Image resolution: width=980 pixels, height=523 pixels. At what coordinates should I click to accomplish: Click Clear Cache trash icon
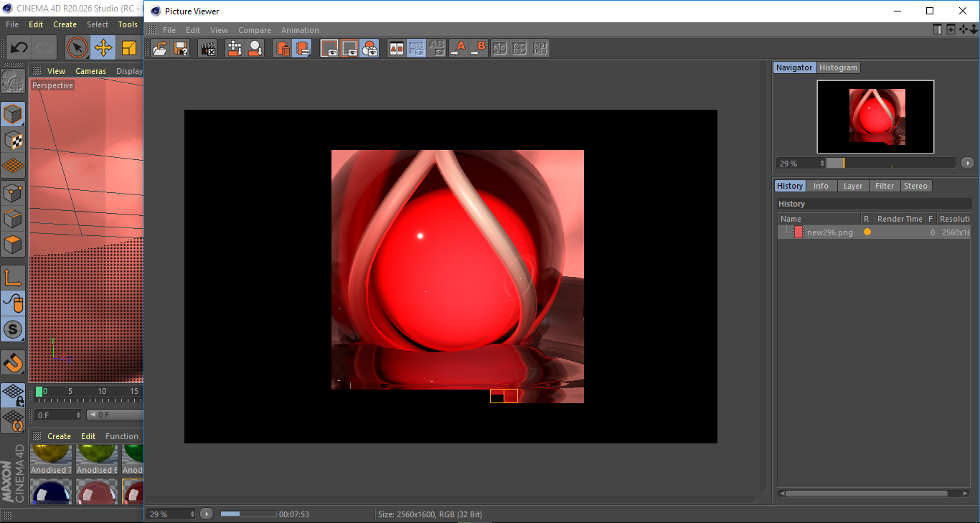click(x=283, y=49)
